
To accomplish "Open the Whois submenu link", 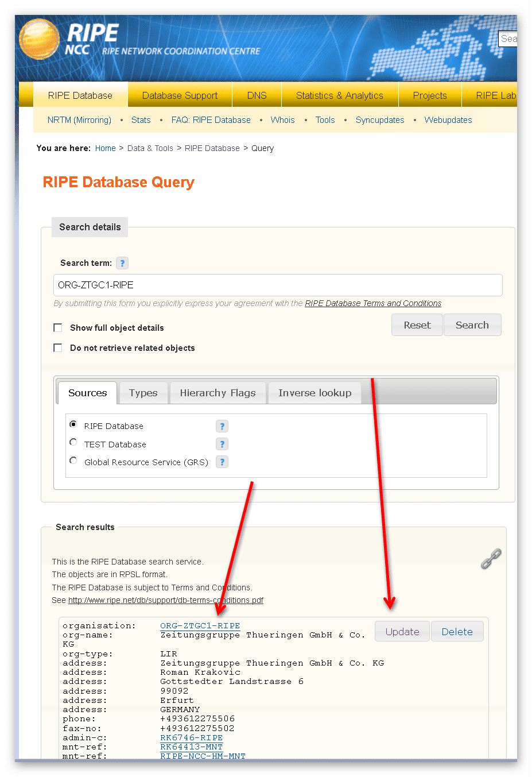I will (283, 120).
